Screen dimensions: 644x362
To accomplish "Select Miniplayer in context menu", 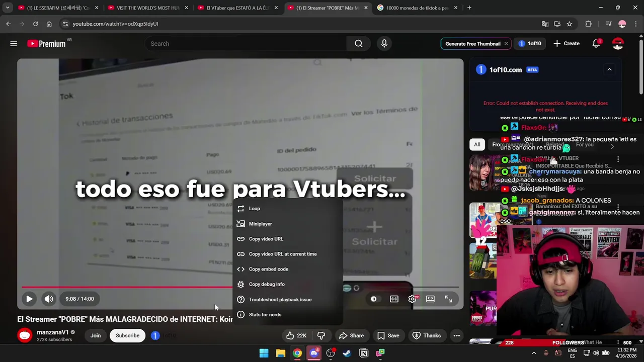I will tap(288, 224).
